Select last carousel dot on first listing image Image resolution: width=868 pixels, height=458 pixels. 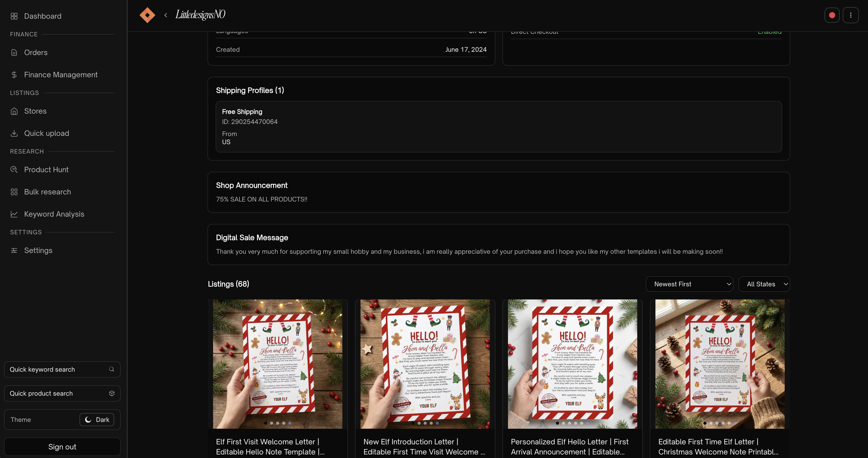coord(290,423)
